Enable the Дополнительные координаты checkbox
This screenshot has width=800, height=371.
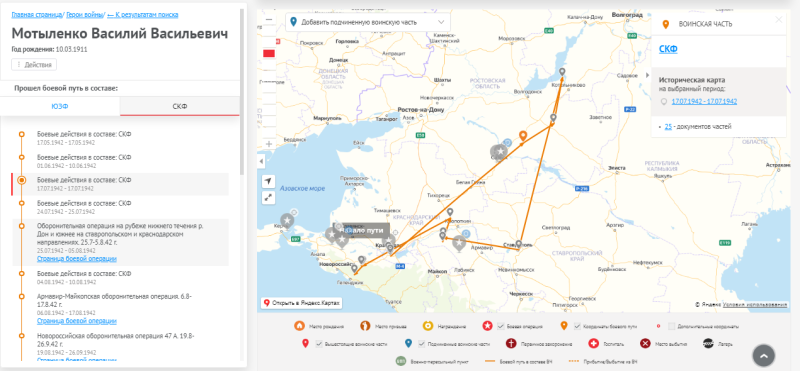coord(672,326)
